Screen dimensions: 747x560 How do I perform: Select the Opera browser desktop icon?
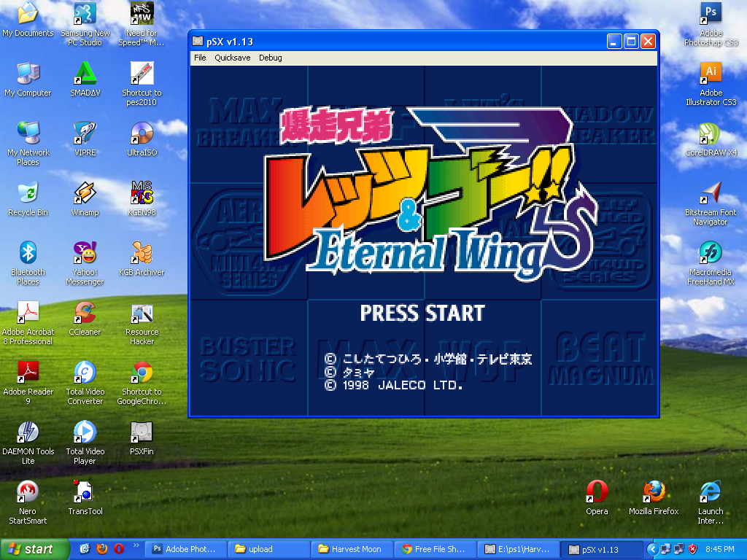pos(597,497)
